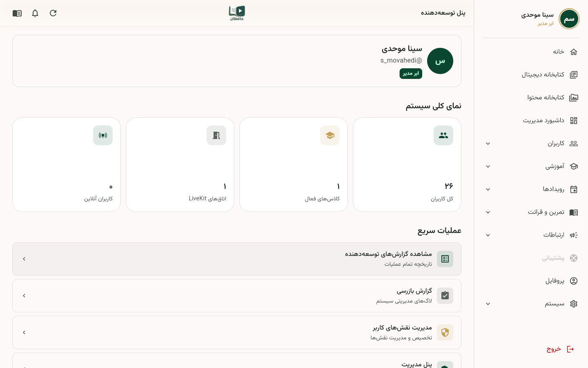Click the @s_movahedi username text
The image size is (588, 368).
click(x=401, y=61)
